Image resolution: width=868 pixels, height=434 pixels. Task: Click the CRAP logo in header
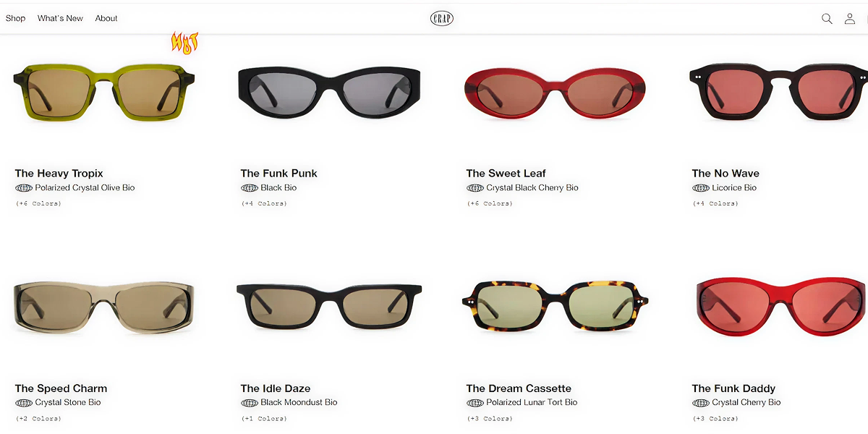pyautogui.click(x=442, y=19)
